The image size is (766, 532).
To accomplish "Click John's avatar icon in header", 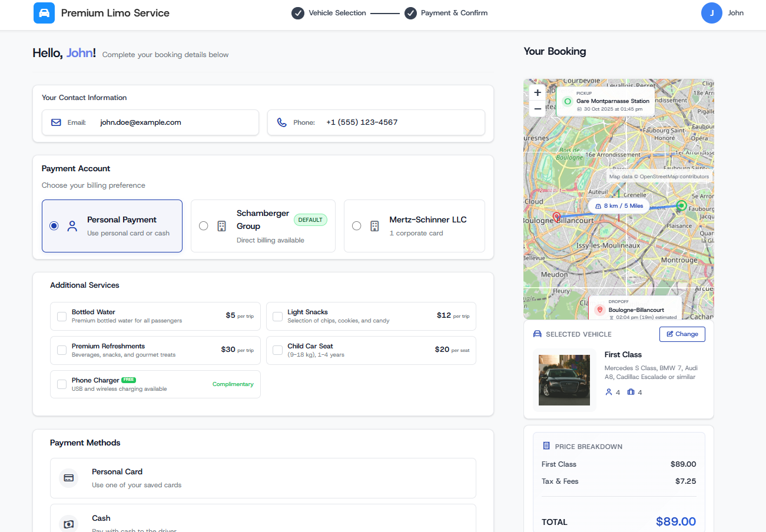I will 711,13.
